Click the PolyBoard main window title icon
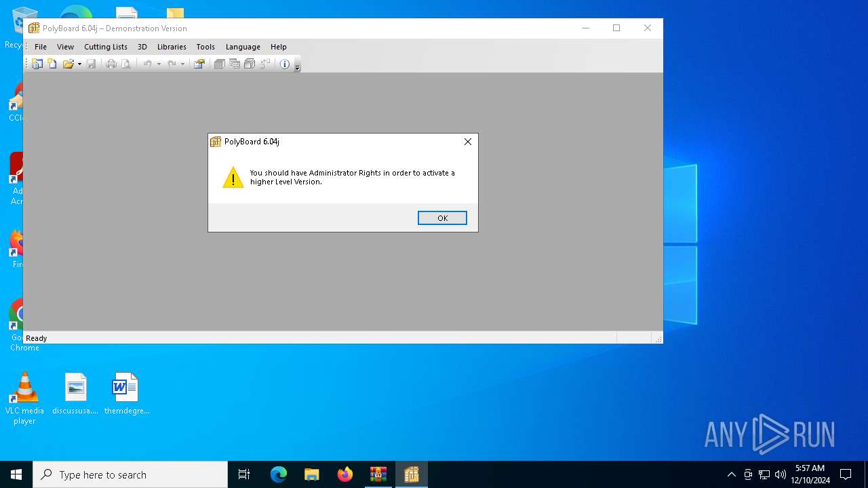The image size is (868, 488). point(34,28)
